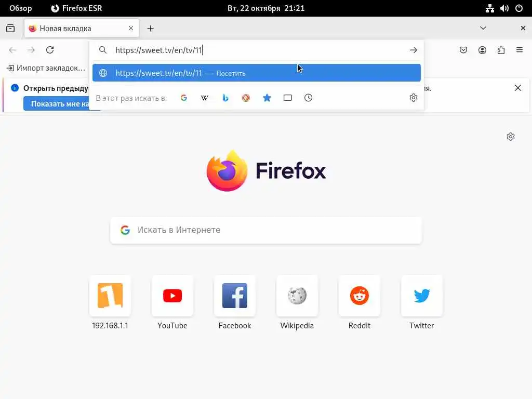Open a new tab with plus button
This screenshot has height=399, width=532.
pyautogui.click(x=150, y=29)
